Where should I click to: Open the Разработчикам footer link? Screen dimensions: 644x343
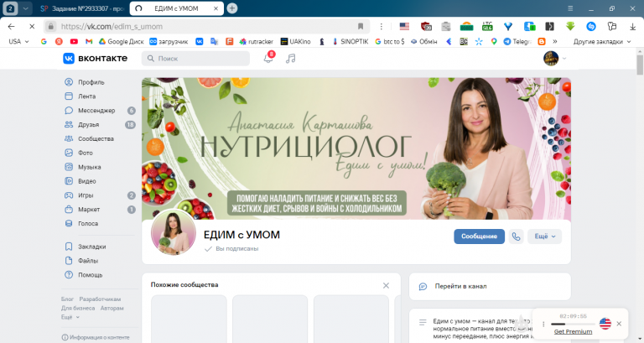coord(100,299)
